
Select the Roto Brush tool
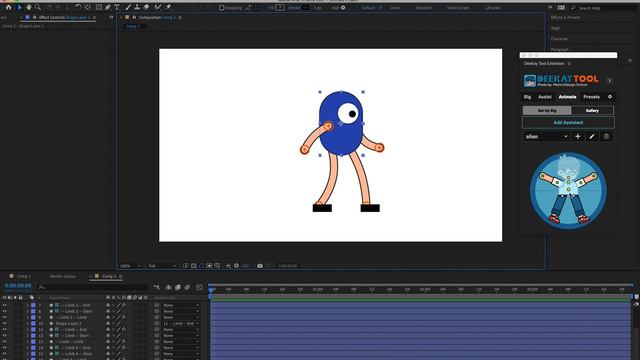tap(158, 7)
